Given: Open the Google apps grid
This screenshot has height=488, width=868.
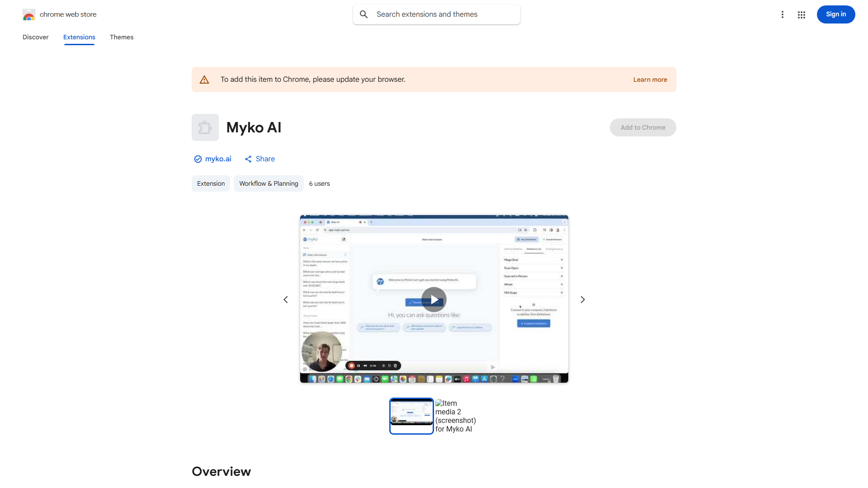Looking at the screenshot, I should point(802,14).
